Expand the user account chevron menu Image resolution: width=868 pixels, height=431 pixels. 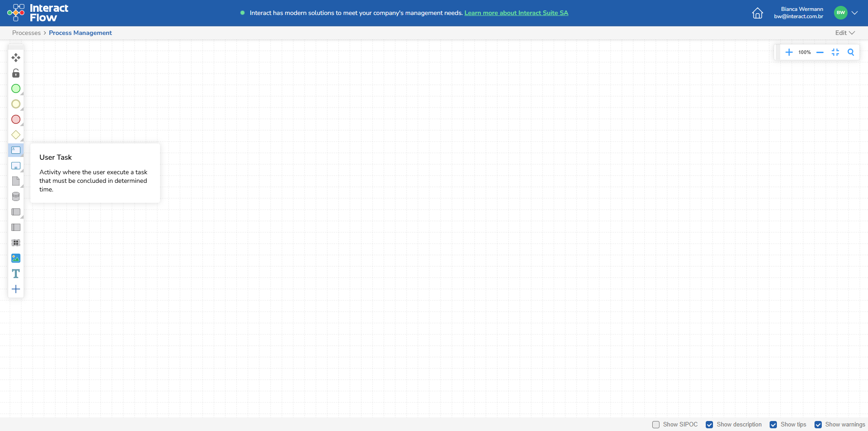[x=854, y=13]
